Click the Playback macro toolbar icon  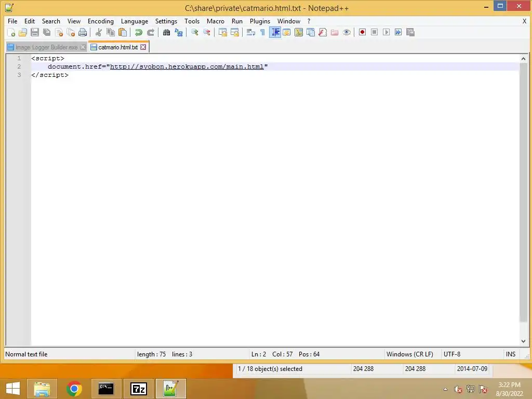386,32
